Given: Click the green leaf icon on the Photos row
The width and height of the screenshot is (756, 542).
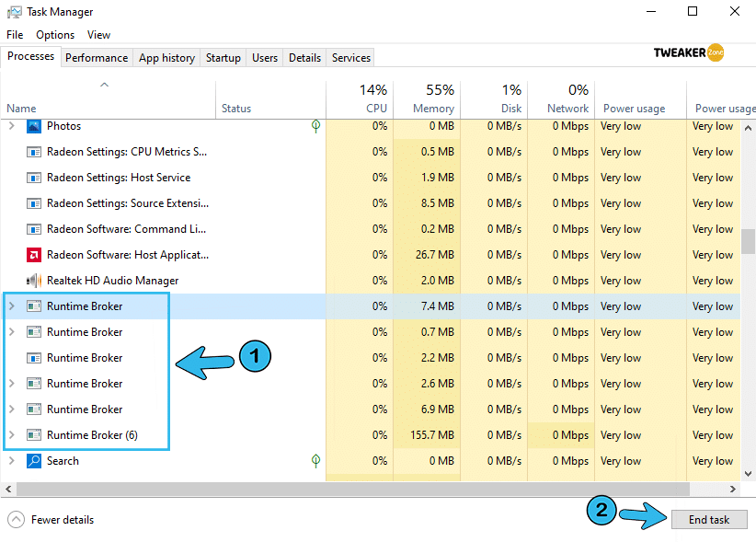Looking at the screenshot, I should 315,126.
